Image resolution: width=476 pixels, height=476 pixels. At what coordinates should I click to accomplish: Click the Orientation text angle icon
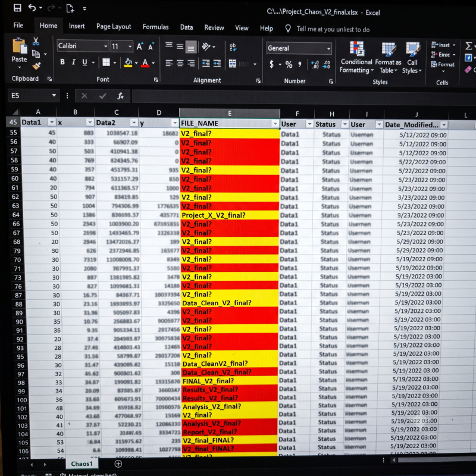[x=206, y=47]
